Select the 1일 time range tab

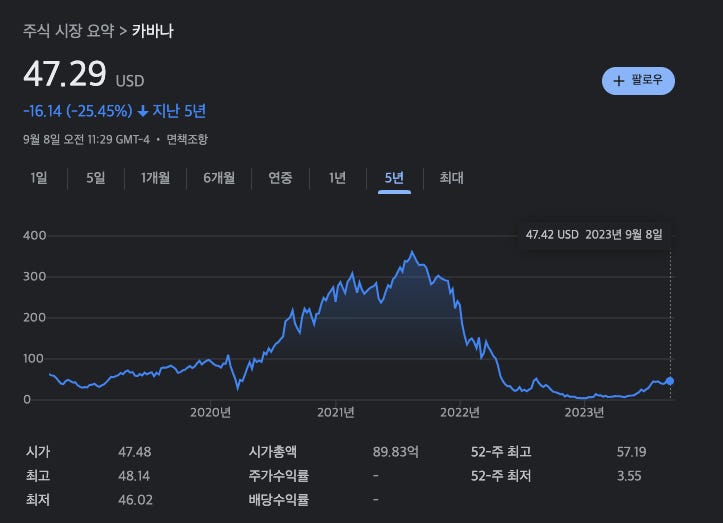pos(39,178)
